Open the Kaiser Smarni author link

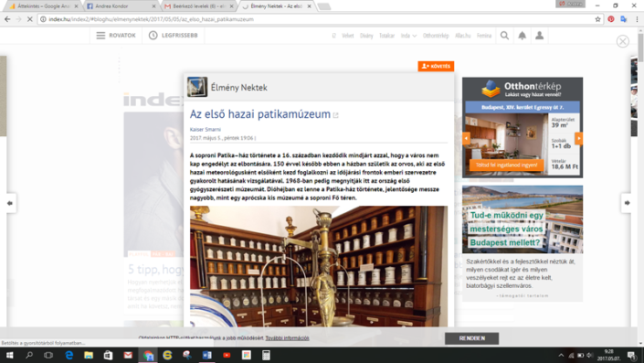click(205, 130)
